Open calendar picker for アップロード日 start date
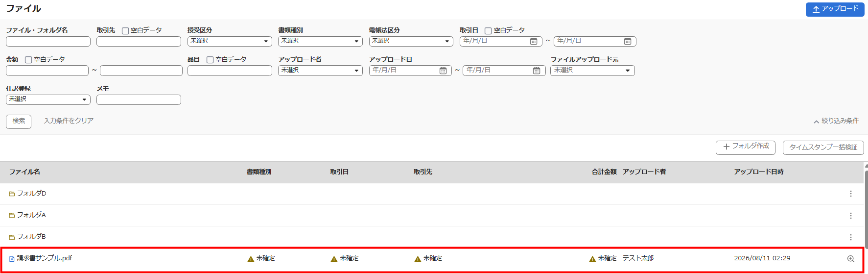This screenshot has height=274, width=868. pos(443,71)
